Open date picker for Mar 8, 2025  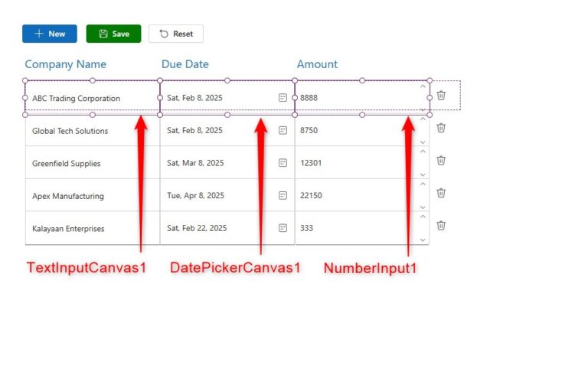pos(283,163)
